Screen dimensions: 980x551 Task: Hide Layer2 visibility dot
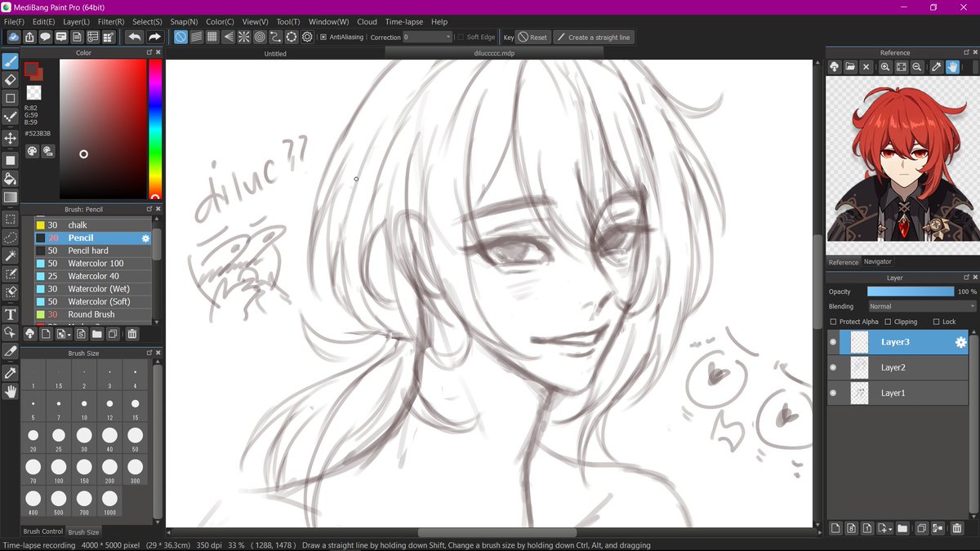tap(833, 367)
